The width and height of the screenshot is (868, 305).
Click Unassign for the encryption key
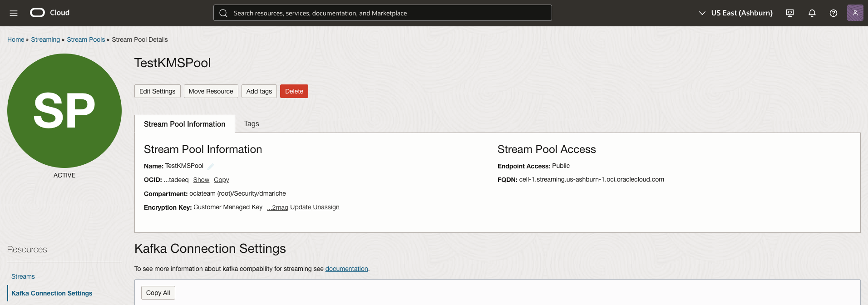[326, 207]
